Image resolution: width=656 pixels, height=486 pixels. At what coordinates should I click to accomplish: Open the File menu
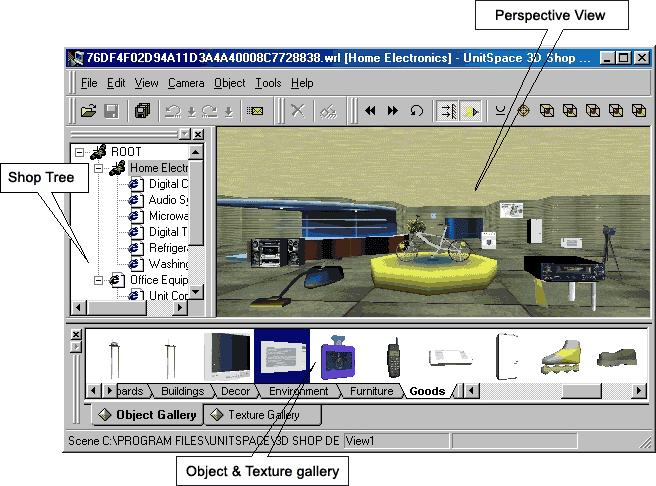point(89,83)
